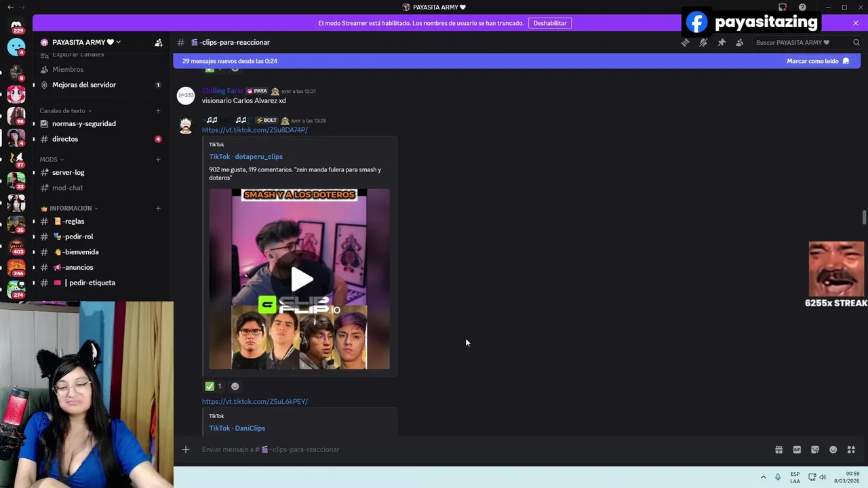
Task: Toggle the green checkmark reaction with count 1
Action: pos(214,386)
